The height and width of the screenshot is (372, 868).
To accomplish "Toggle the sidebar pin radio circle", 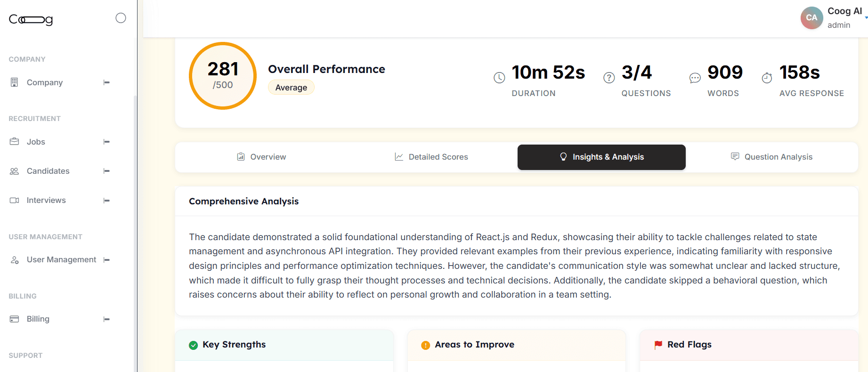I will pyautogui.click(x=121, y=18).
